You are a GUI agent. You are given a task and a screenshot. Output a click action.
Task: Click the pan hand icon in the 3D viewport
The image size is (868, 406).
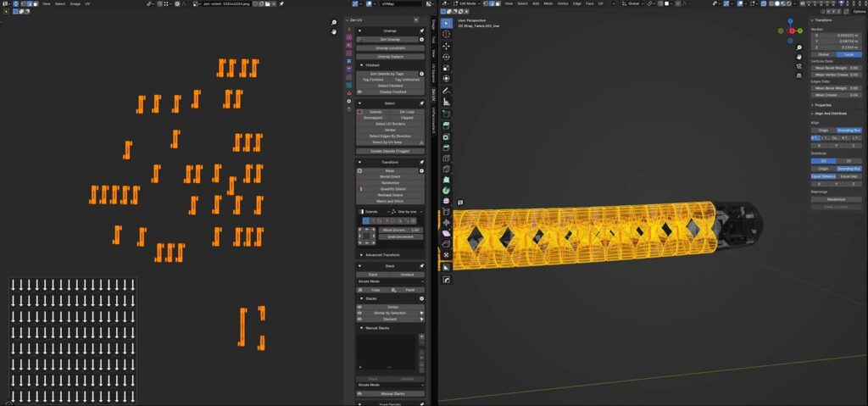(799, 57)
